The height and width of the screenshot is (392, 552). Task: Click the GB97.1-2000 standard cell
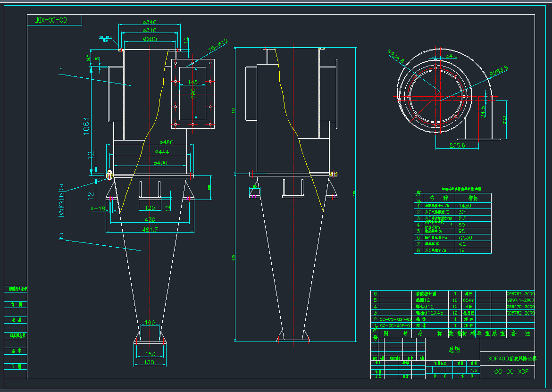(520, 300)
